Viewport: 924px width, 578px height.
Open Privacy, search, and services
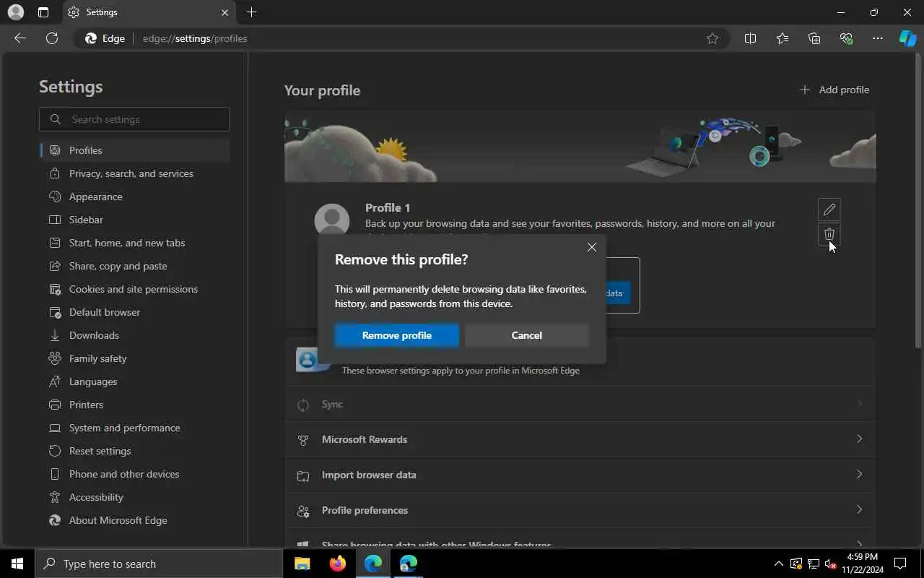tap(135, 173)
